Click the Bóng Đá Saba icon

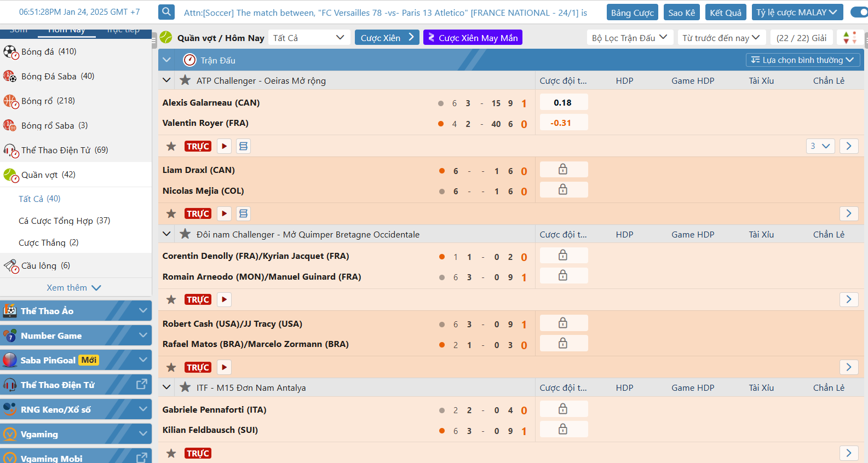pos(10,77)
